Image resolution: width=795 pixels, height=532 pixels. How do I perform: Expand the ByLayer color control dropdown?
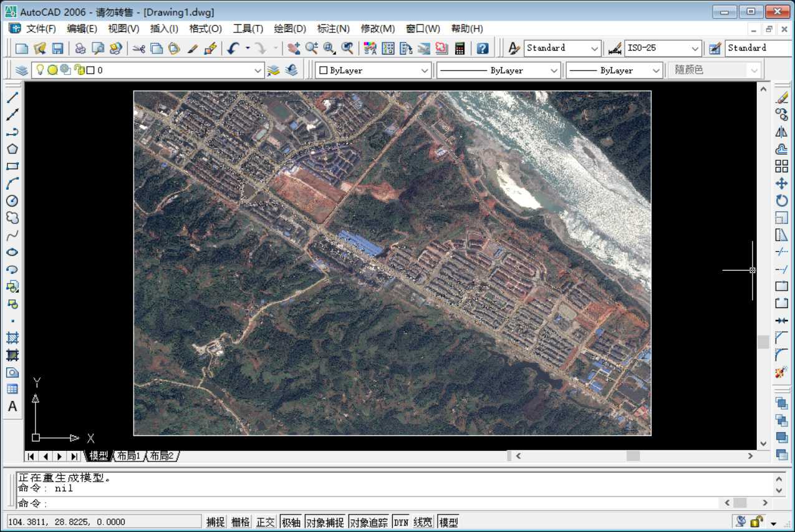pos(425,70)
